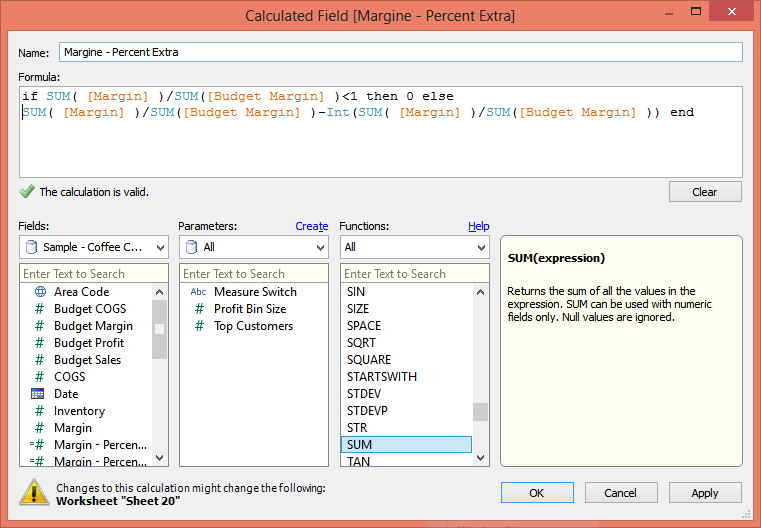Confirm with the OK button
The height and width of the screenshot is (528, 761).
coord(537,493)
